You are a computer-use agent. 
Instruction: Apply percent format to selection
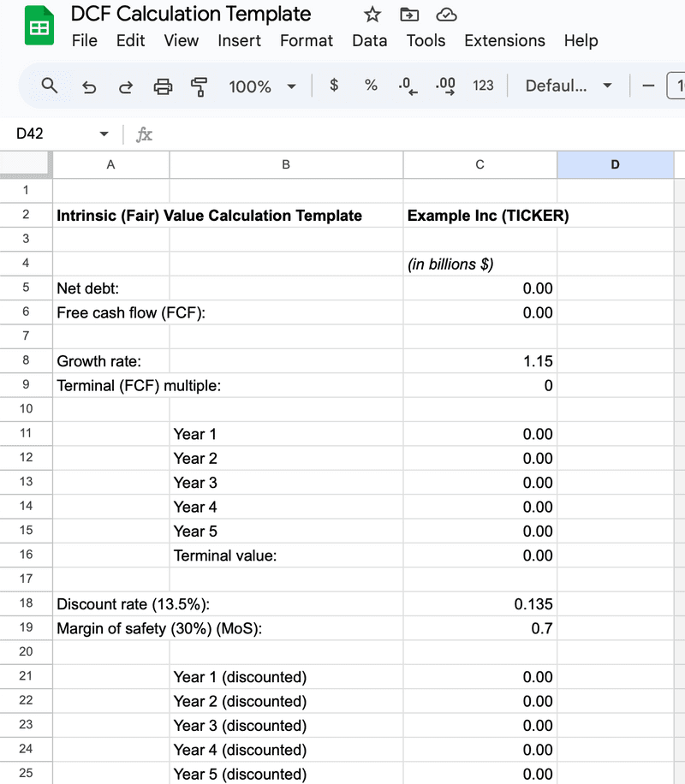(x=371, y=86)
